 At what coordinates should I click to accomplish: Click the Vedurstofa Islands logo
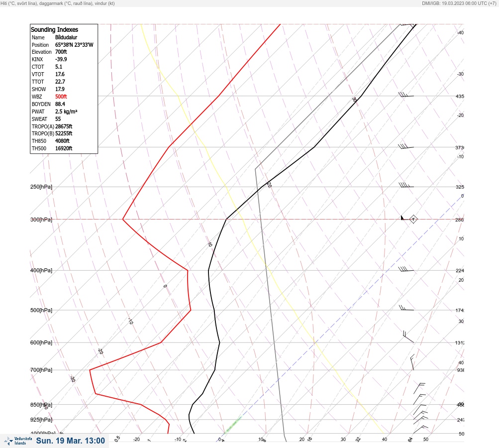[x=18, y=441]
